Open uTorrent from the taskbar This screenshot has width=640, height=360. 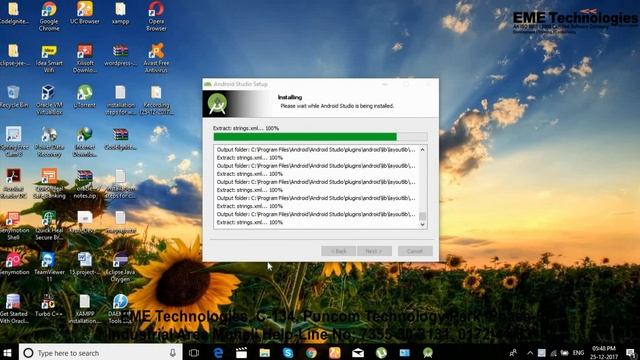click(381, 353)
